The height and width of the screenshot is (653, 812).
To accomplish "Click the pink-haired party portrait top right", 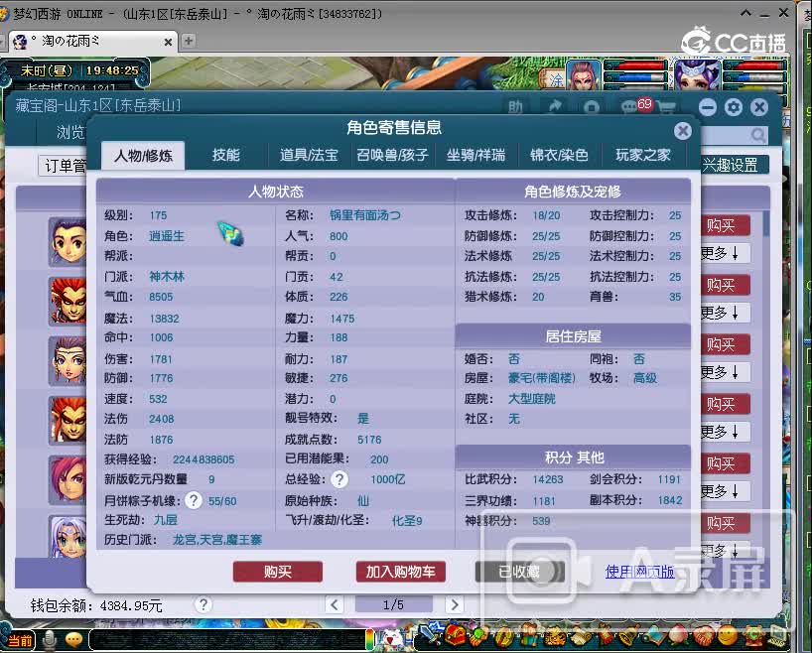I will 584,75.
